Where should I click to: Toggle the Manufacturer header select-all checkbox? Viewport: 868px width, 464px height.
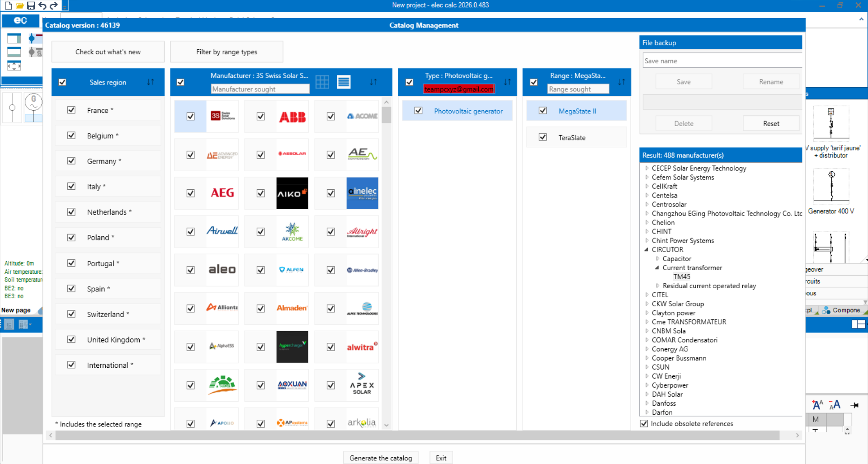tap(180, 82)
